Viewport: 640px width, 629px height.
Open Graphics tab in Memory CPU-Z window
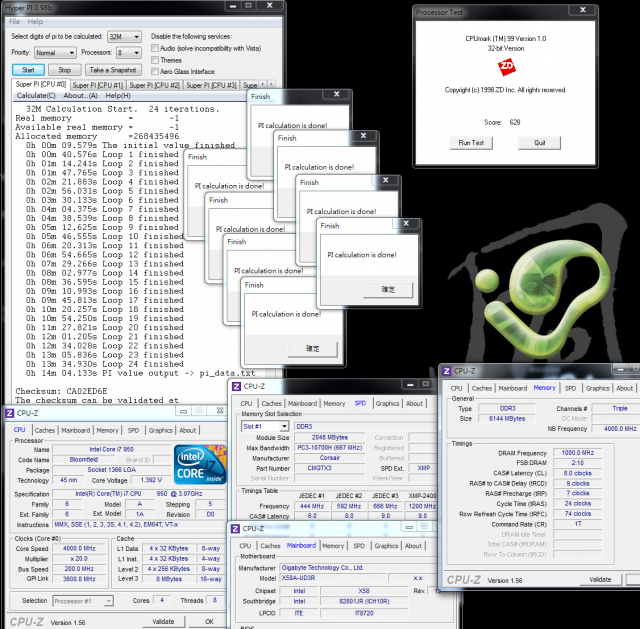click(x=598, y=388)
